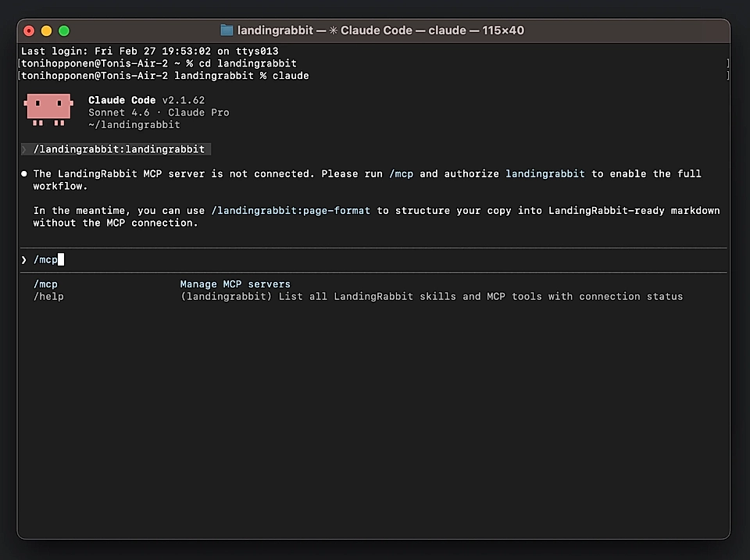750x560 pixels.
Task: Click the green zoom traffic light button
Action: [x=63, y=30]
